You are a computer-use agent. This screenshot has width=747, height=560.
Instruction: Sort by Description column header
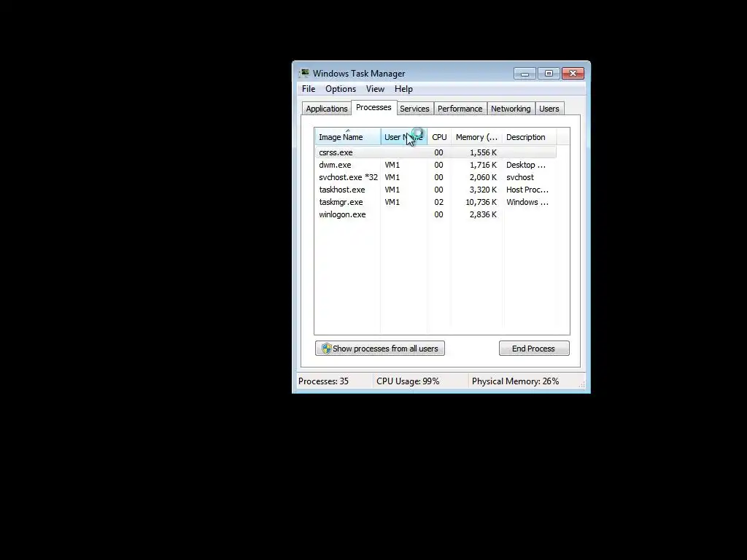pos(529,137)
